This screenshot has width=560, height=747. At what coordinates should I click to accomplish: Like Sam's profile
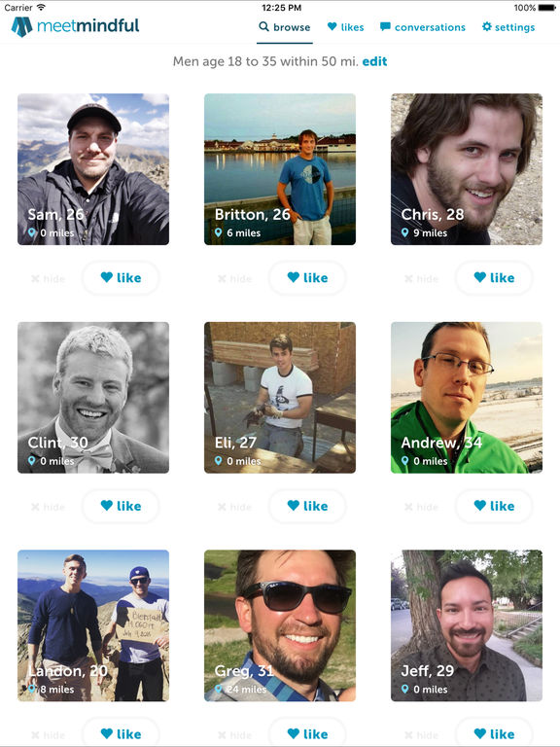[x=121, y=278]
